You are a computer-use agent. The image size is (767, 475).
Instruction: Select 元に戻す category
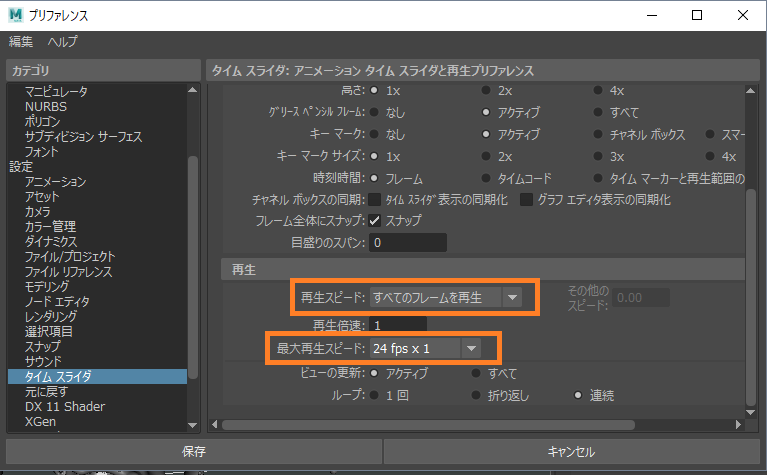[x=46, y=391]
